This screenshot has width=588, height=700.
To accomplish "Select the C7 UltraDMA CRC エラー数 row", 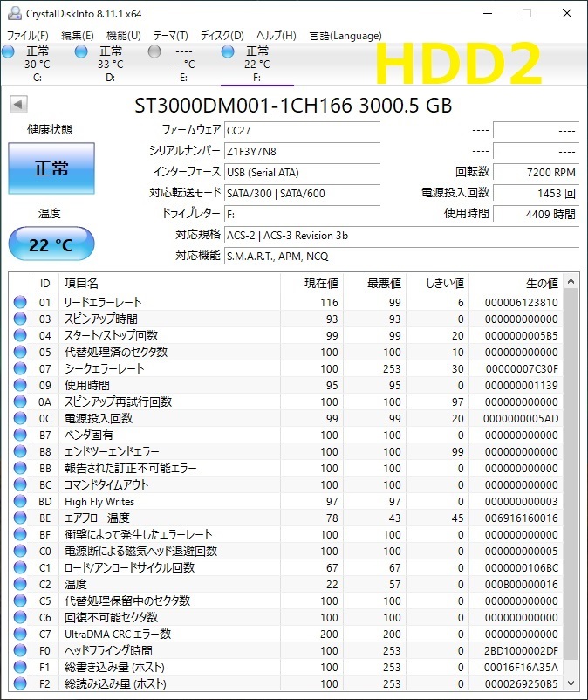I will pos(286,634).
